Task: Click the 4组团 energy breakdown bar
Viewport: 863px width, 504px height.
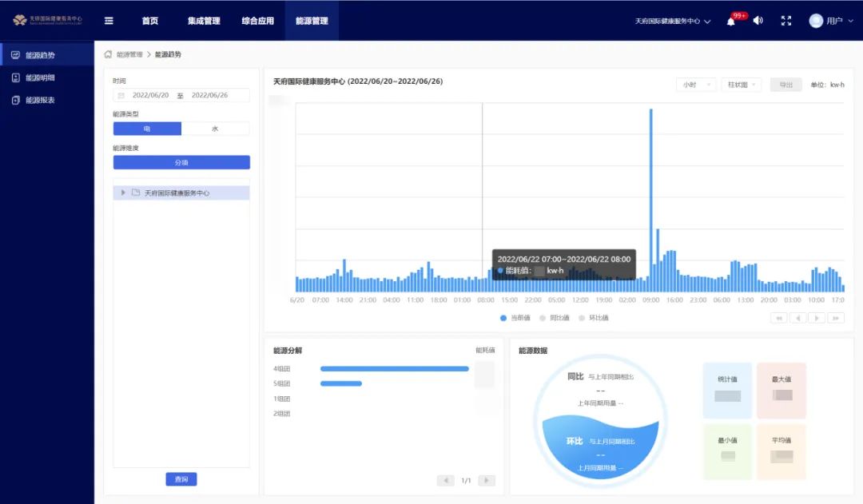Action: pos(394,368)
